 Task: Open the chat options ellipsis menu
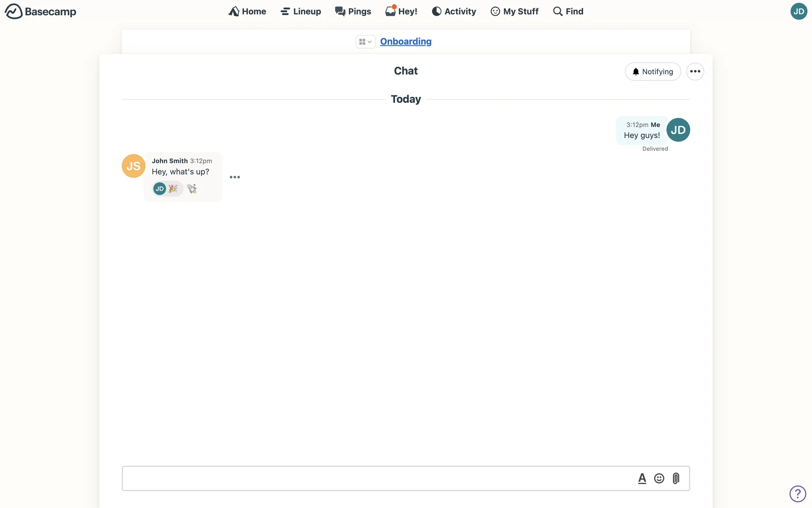[695, 72]
